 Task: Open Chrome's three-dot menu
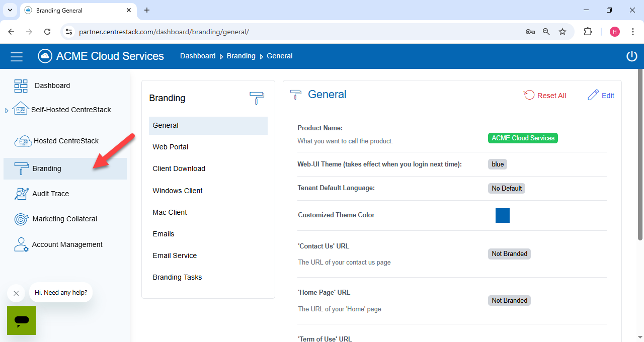pos(632,32)
